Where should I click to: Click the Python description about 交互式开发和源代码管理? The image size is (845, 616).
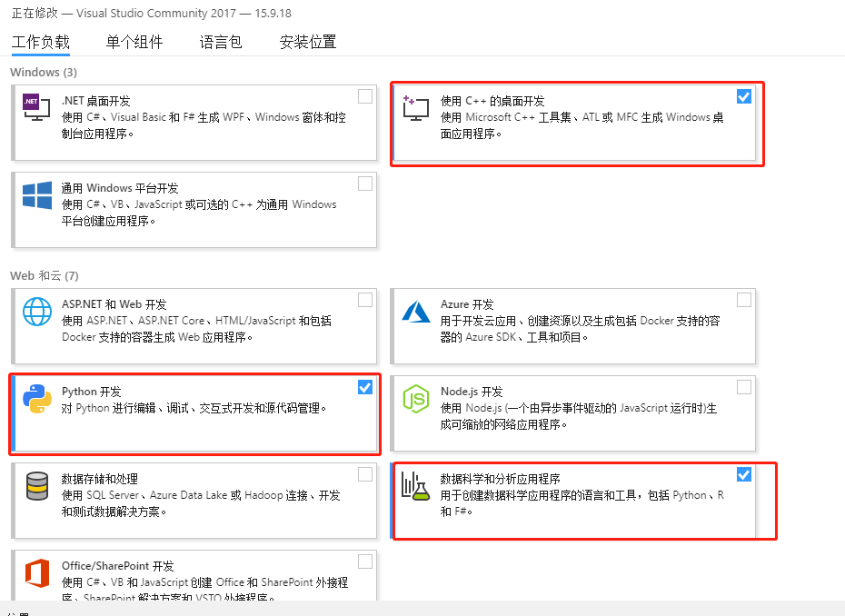pyautogui.click(x=194, y=409)
